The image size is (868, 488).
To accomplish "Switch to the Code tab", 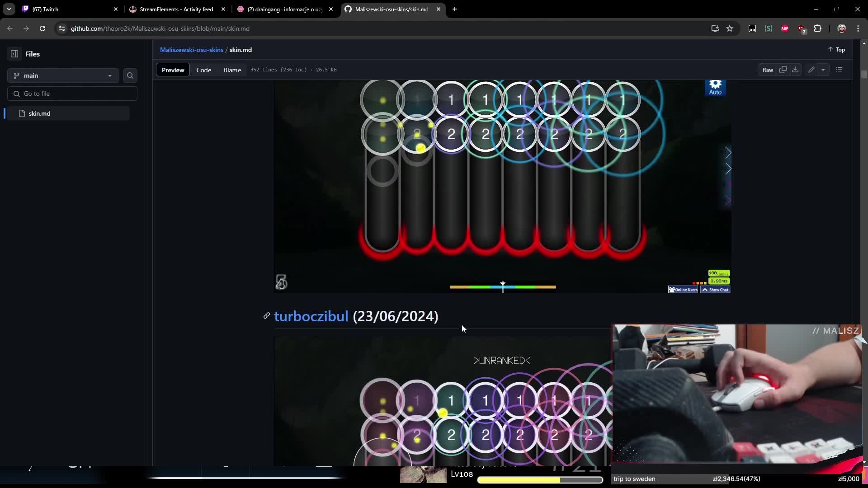I will click(204, 70).
